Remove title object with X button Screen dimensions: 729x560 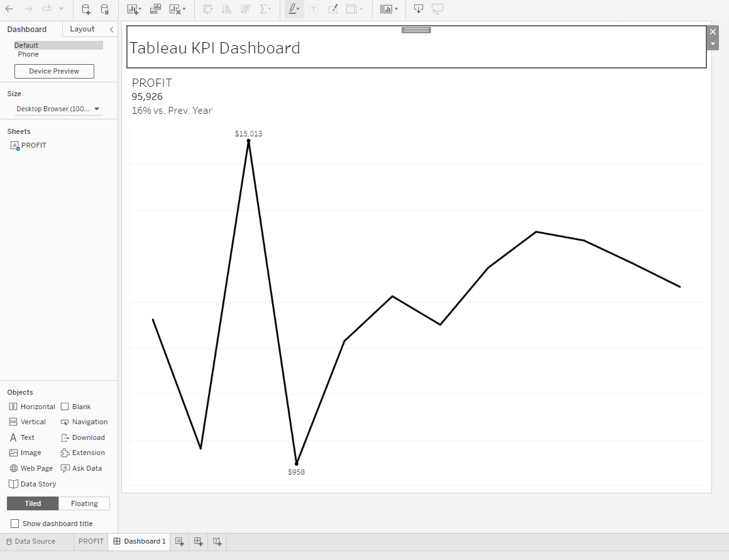click(x=713, y=31)
